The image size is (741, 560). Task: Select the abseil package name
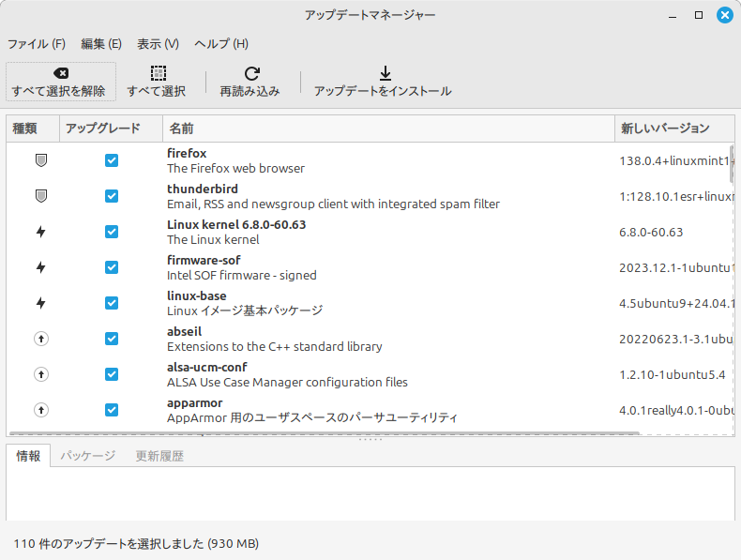pos(184,332)
